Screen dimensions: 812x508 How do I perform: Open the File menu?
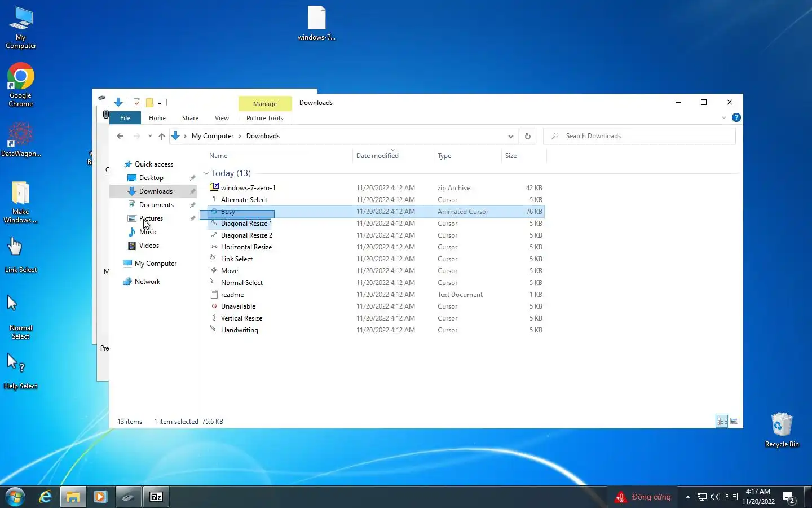pos(125,118)
